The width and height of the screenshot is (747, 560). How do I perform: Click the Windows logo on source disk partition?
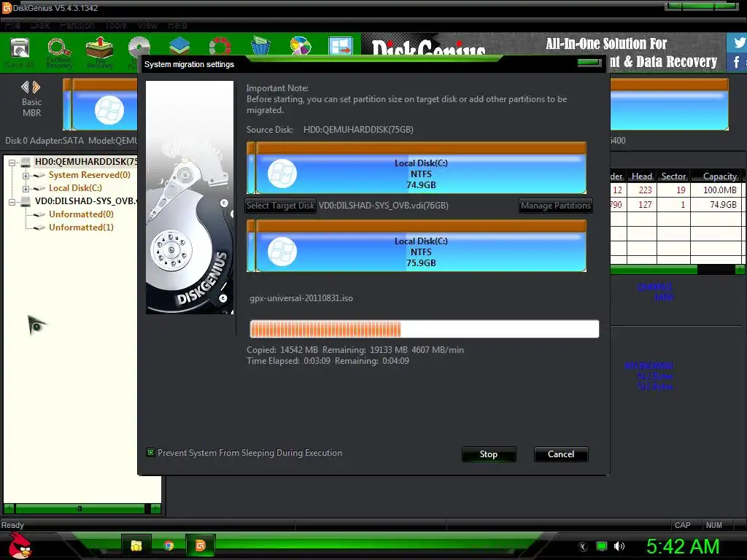(x=282, y=174)
